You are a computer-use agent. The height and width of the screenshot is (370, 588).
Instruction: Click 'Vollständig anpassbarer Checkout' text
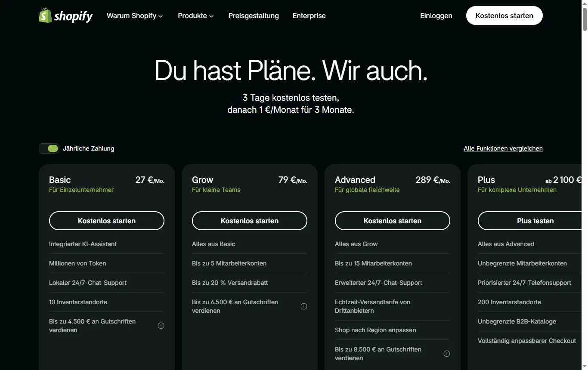(527, 341)
